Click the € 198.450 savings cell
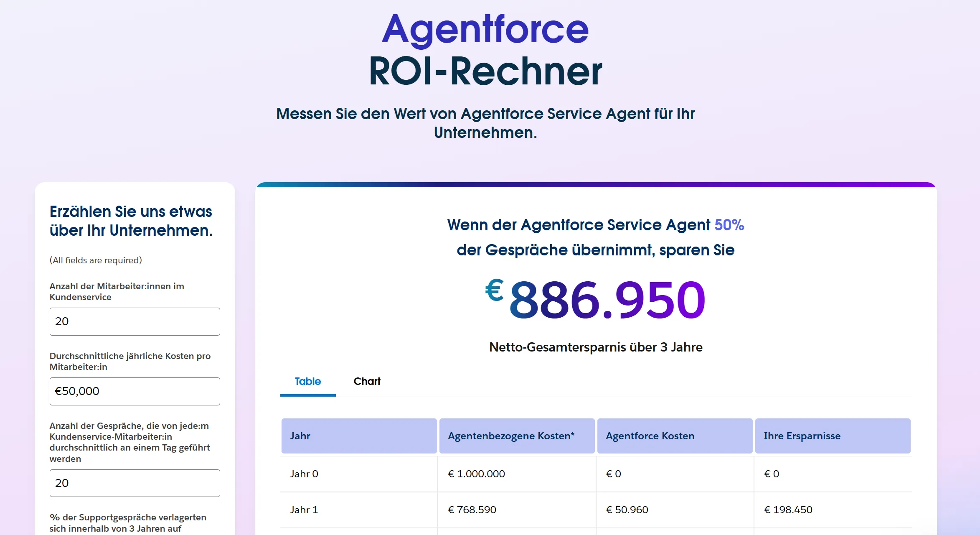 pos(788,510)
